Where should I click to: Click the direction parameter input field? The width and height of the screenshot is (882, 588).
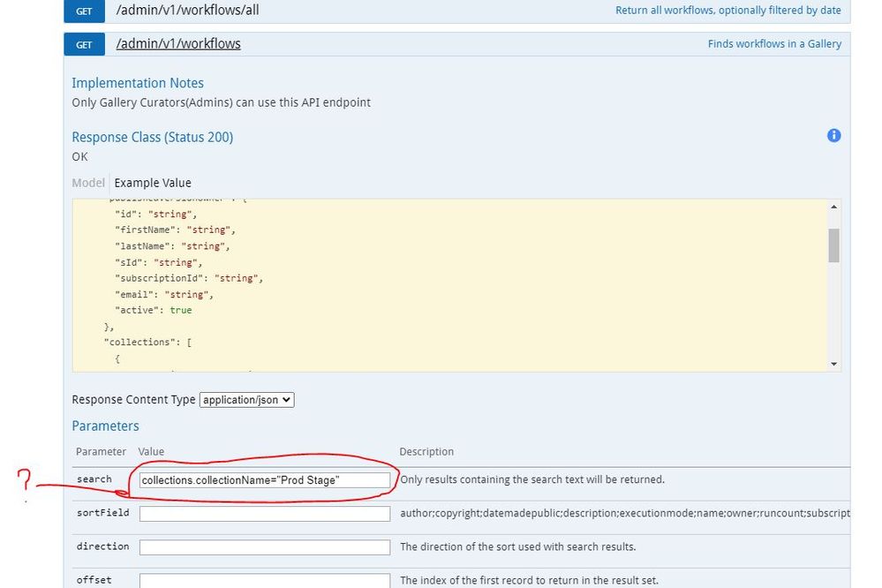pos(264,547)
